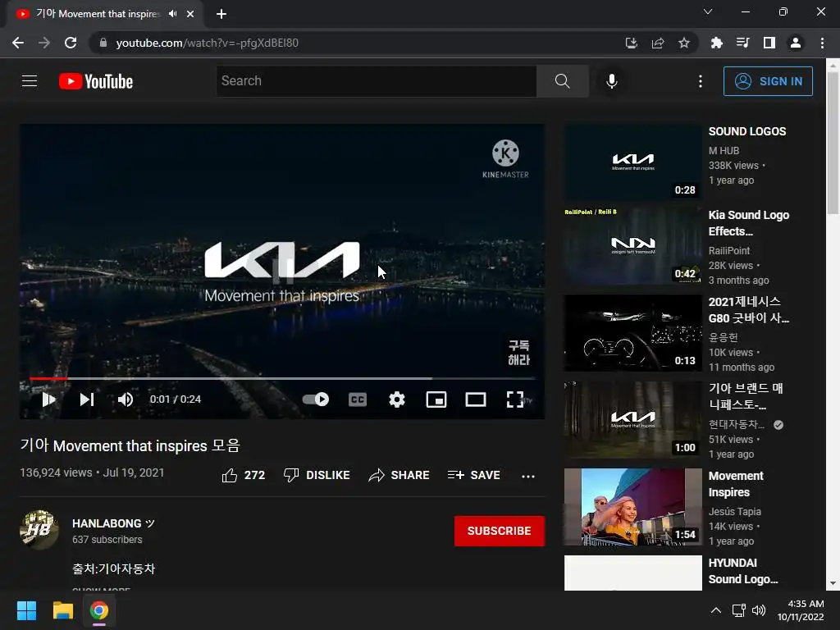The height and width of the screenshot is (630, 840).
Task: Open the SHARE dialog
Action: [x=399, y=475]
